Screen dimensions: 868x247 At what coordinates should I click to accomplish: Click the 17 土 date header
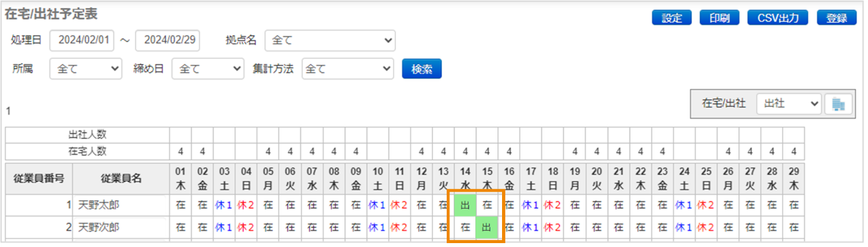[531, 179]
